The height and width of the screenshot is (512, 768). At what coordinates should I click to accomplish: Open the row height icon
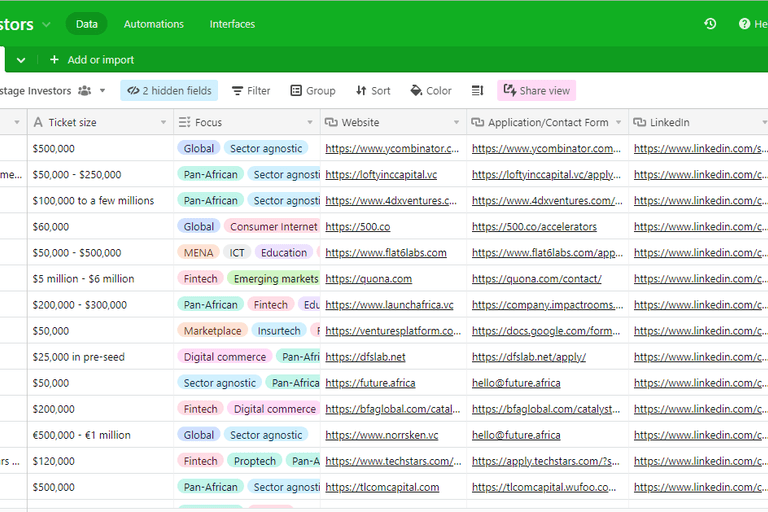click(477, 91)
